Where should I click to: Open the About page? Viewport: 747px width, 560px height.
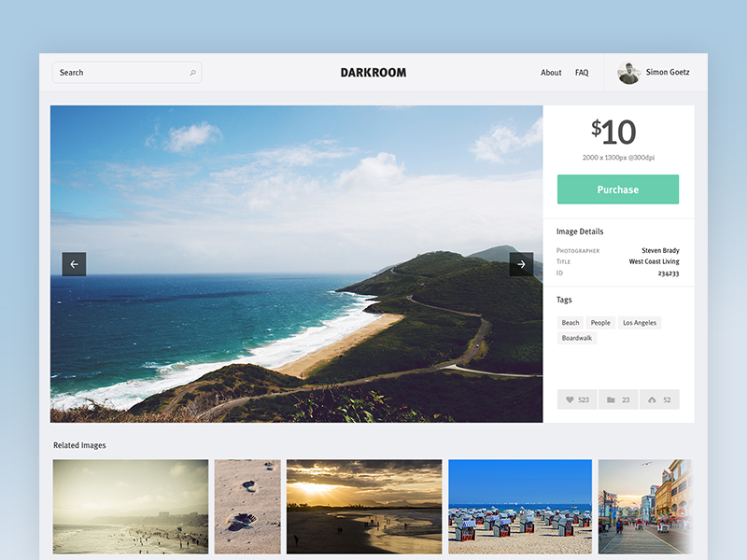pyautogui.click(x=551, y=73)
